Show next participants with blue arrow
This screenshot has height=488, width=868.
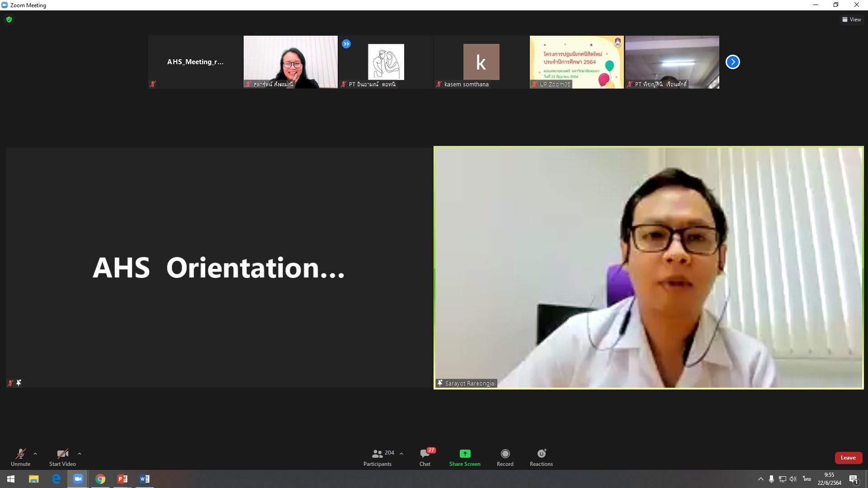732,62
